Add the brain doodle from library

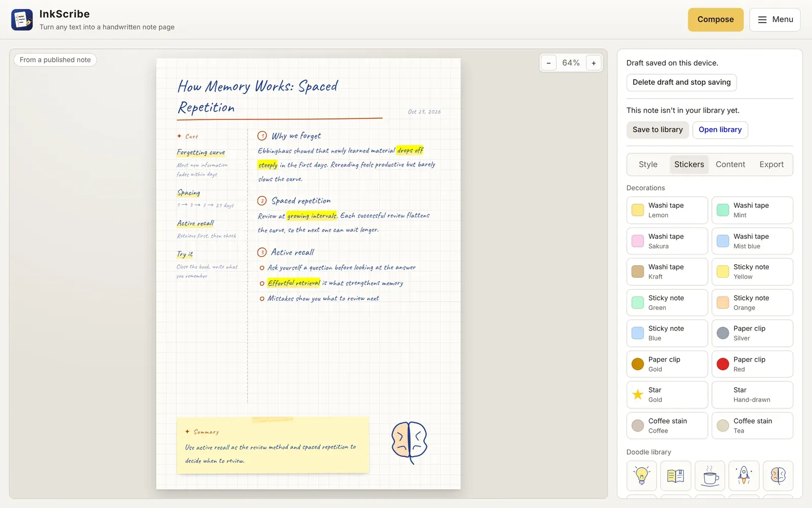[x=778, y=475]
